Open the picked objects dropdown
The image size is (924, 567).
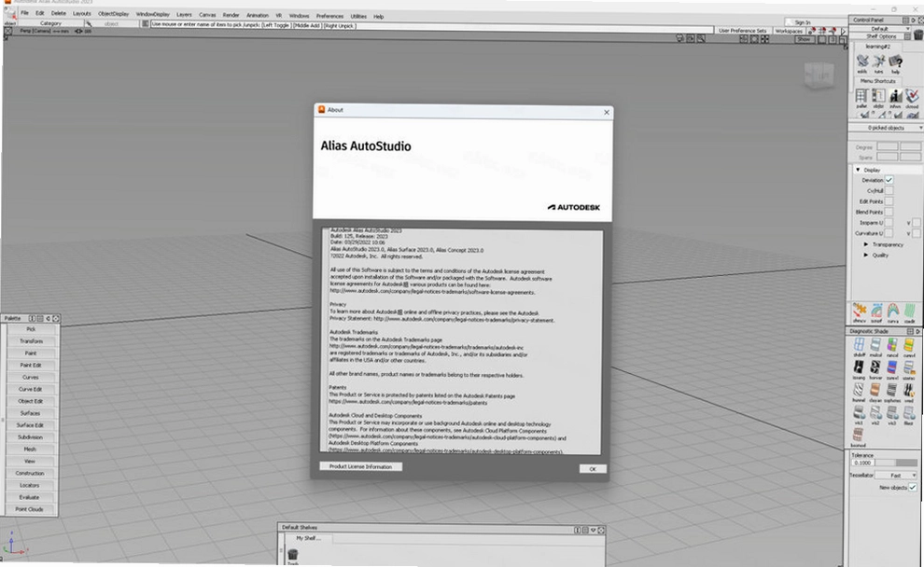point(886,127)
